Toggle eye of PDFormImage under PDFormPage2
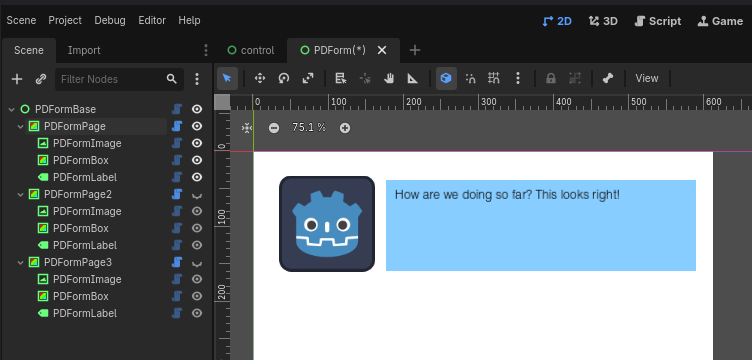 197,211
